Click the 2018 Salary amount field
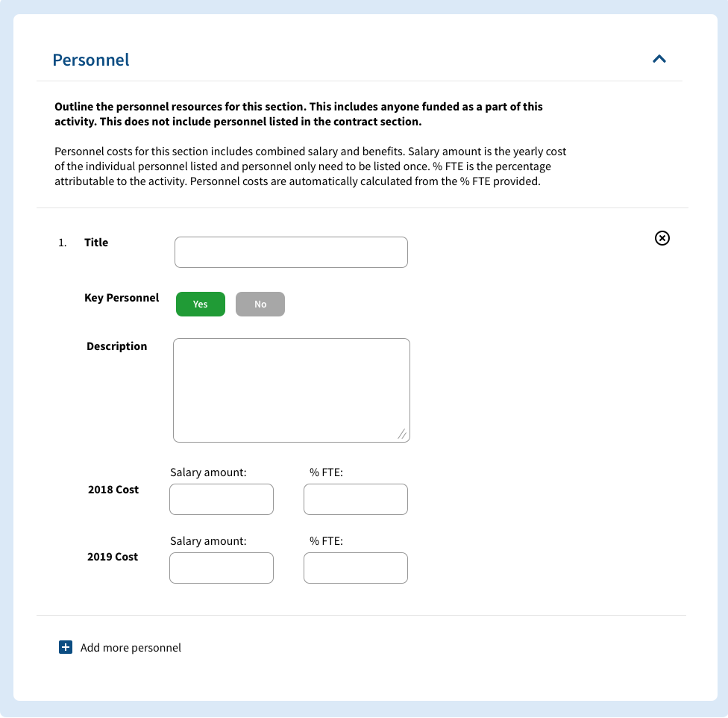728x718 pixels. click(x=221, y=499)
